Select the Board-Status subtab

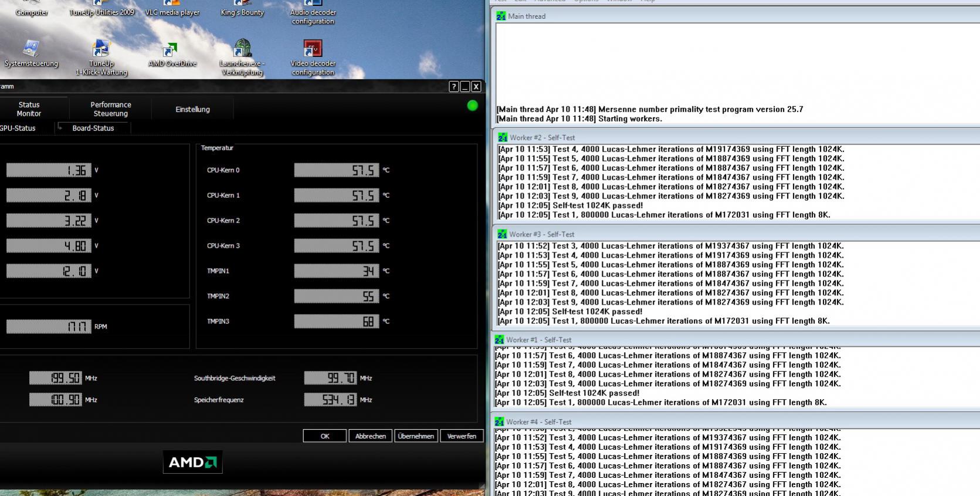point(93,128)
